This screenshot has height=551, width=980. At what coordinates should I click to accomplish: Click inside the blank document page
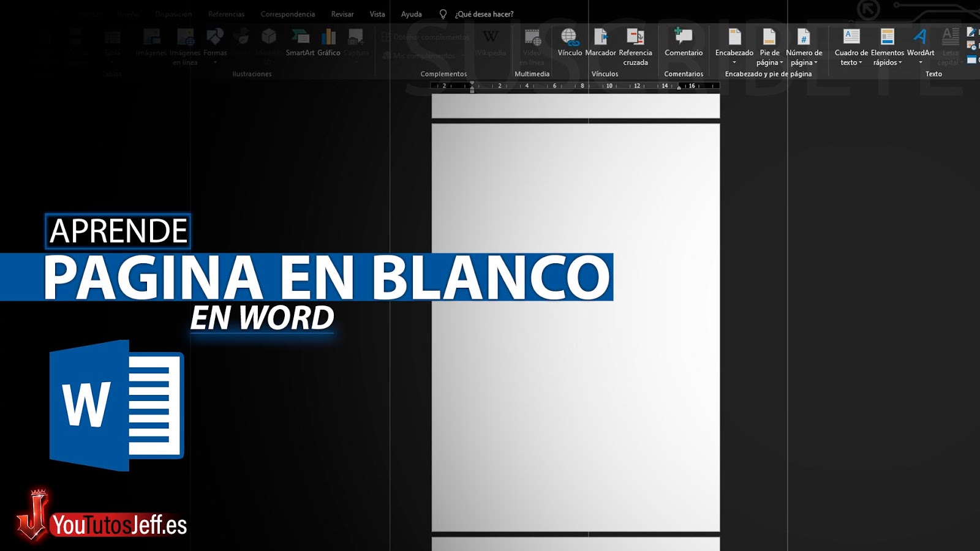pos(576,328)
